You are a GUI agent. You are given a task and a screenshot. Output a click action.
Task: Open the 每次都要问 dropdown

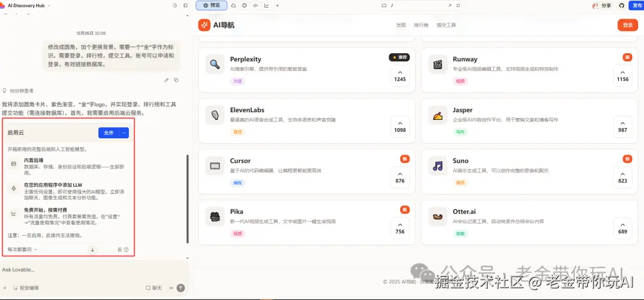coord(23,249)
